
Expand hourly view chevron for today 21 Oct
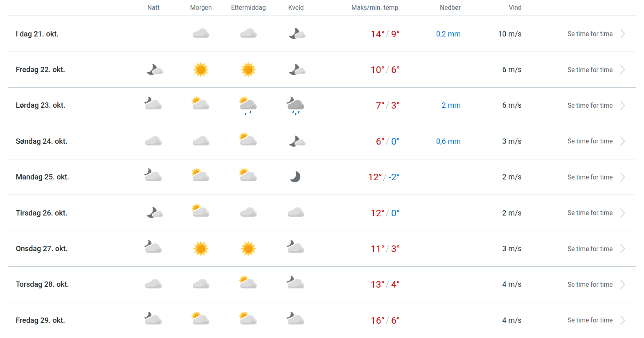[x=622, y=34]
